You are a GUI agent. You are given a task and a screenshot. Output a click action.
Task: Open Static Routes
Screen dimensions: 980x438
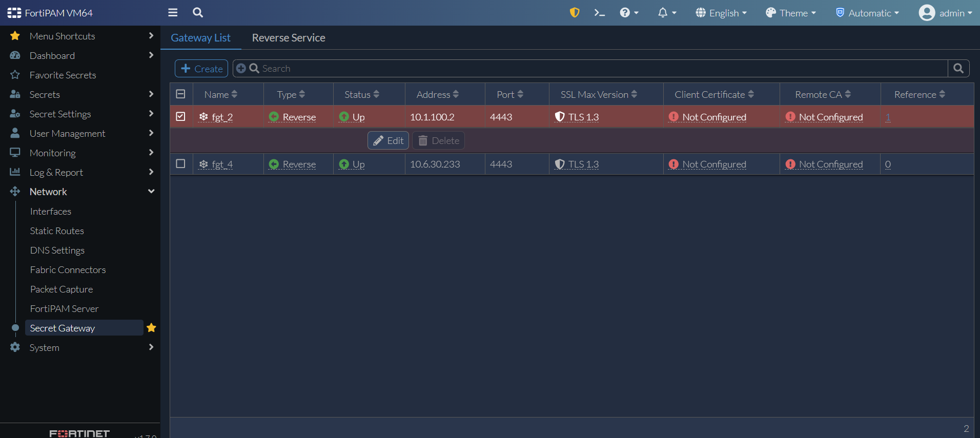[x=57, y=231]
